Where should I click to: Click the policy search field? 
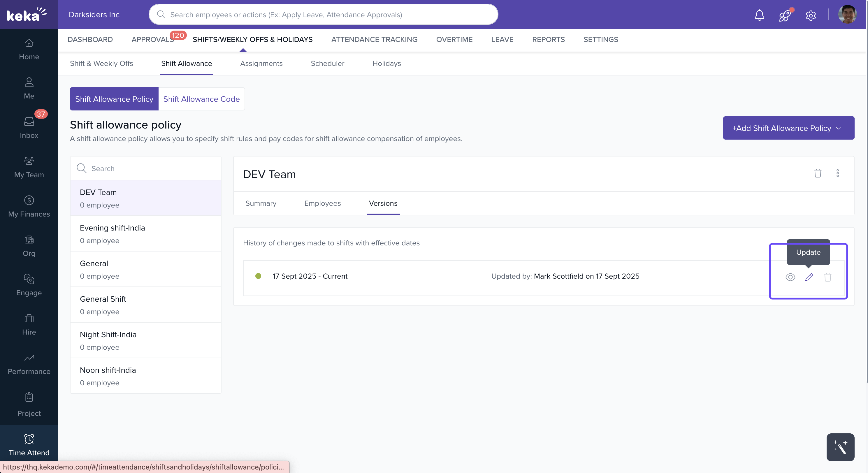tap(152, 168)
